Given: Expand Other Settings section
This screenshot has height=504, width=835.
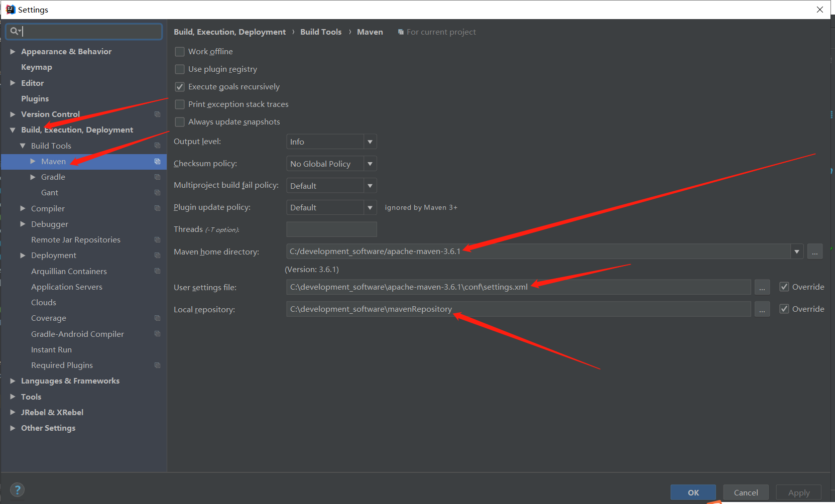Looking at the screenshot, I should (13, 428).
